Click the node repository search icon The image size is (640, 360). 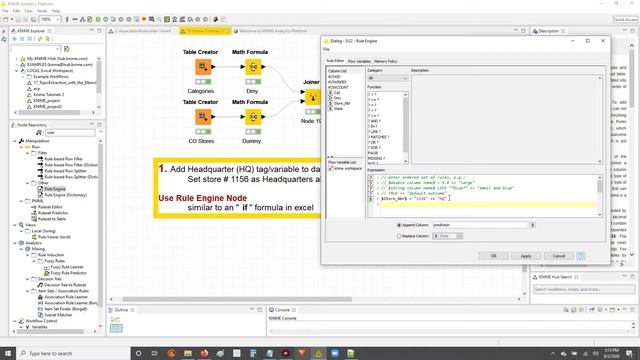[x=39, y=133]
